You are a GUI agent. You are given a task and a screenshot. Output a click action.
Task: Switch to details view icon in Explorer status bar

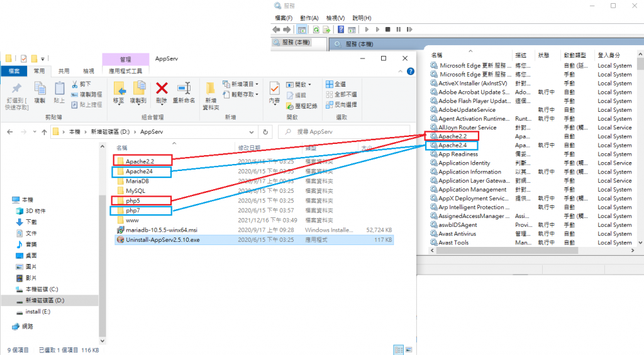(x=398, y=350)
